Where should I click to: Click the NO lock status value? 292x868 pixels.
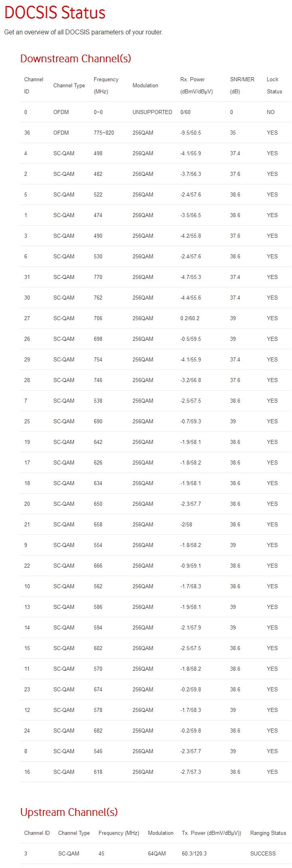271,112
